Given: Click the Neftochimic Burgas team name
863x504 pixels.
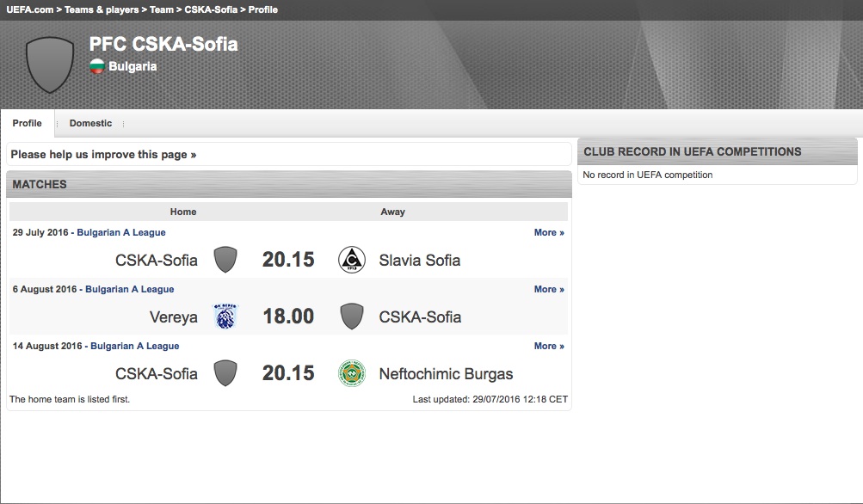Looking at the screenshot, I should pos(446,374).
